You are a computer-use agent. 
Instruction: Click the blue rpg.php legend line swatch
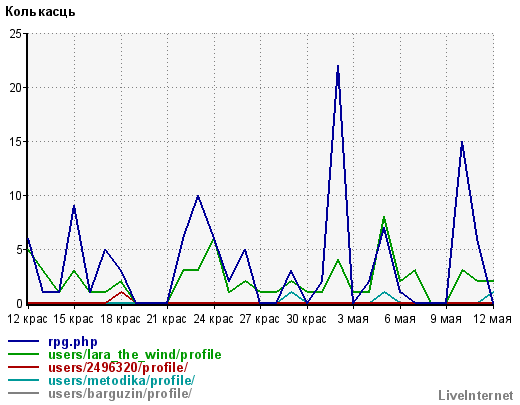(23, 341)
